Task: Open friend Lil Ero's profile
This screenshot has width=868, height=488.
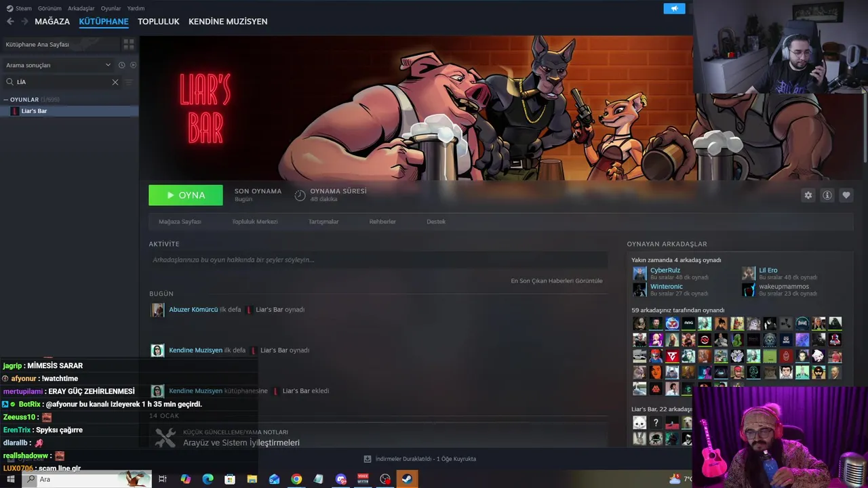Action: tap(768, 270)
